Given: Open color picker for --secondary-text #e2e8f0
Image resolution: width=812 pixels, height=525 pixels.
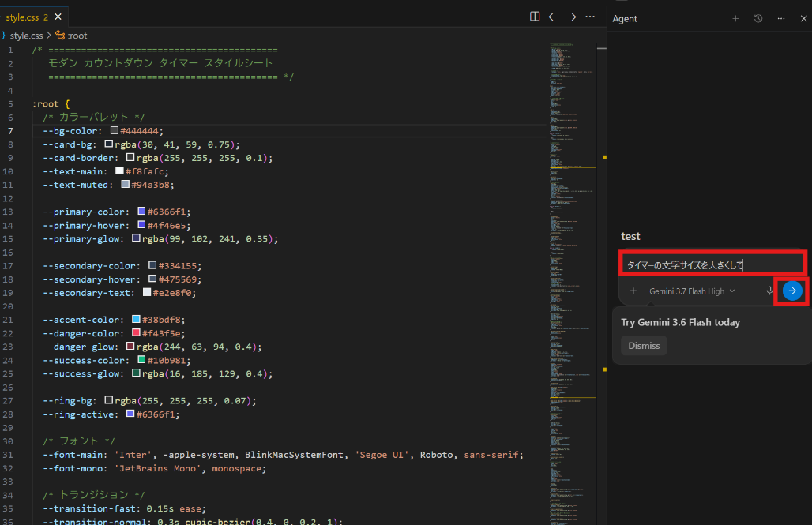Looking at the screenshot, I should [x=147, y=293].
